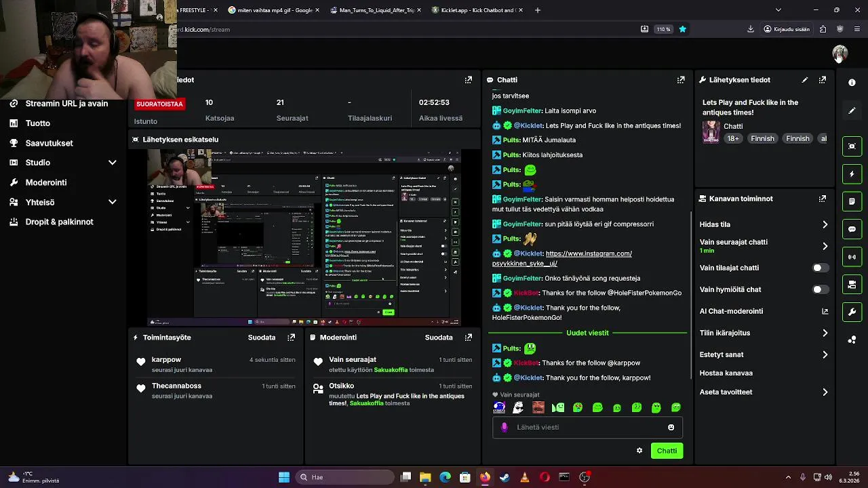Image resolution: width=868 pixels, height=488 pixels.
Task: Open Steam from the taskbar
Action: (x=505, y=477)
